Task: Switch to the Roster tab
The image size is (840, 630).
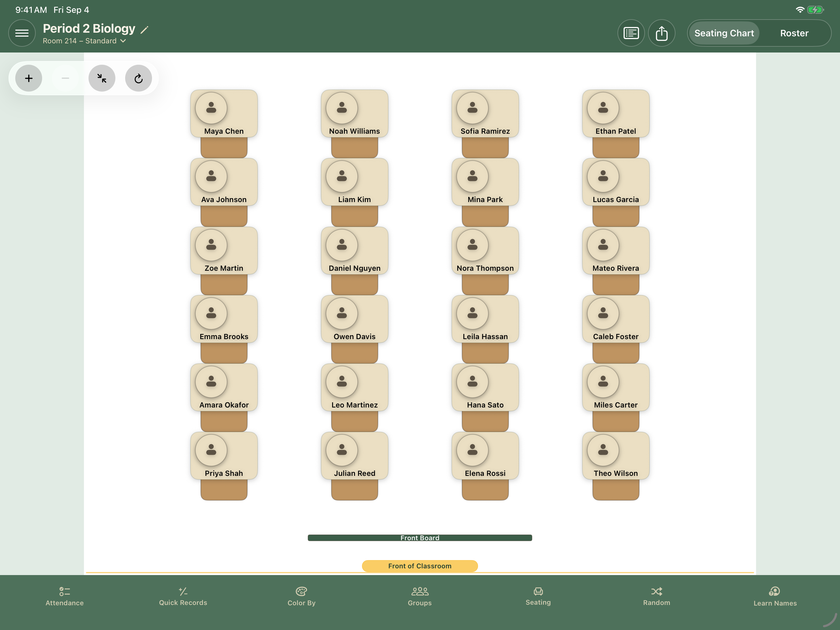Action: click(794, 33)
